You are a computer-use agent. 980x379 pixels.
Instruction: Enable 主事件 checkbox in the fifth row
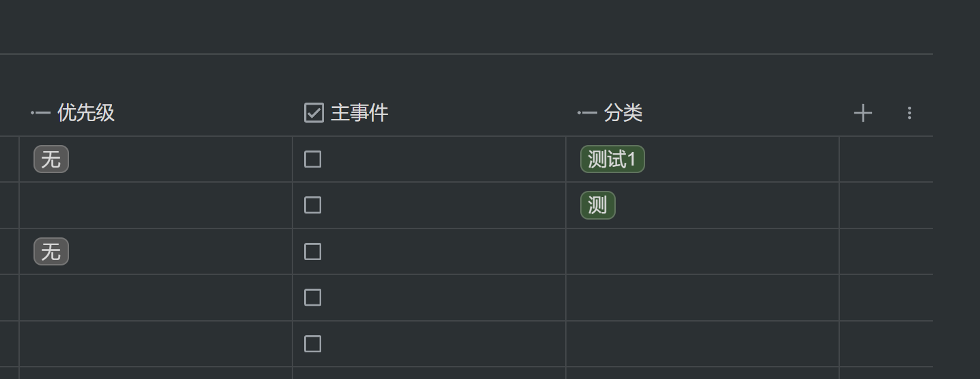tap(312, 343)
